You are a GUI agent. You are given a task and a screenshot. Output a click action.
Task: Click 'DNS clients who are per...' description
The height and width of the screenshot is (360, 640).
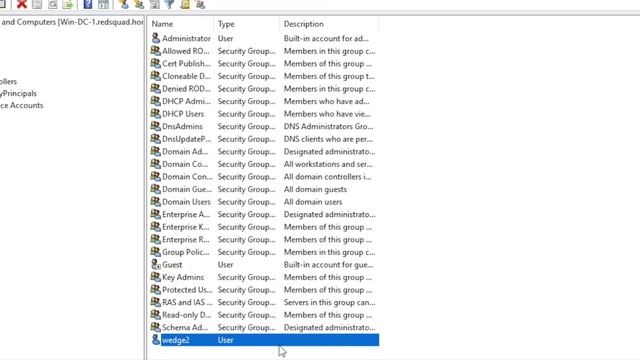tap(328, 139)
